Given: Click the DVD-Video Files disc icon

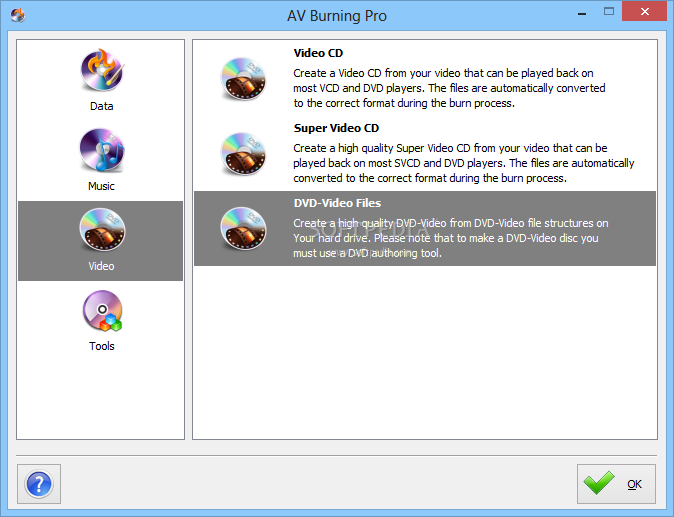Looking at the screenshot, I should 243,229.
